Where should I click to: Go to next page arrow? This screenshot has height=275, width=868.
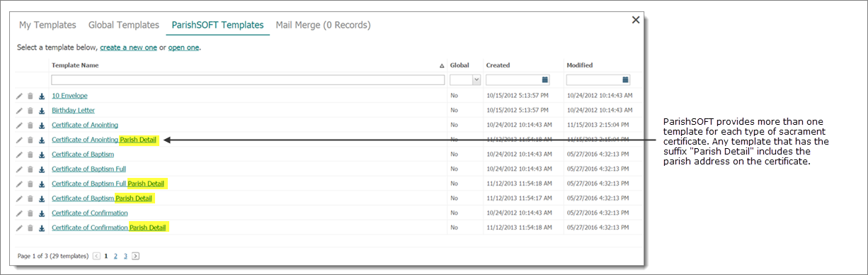coord(135,256)
